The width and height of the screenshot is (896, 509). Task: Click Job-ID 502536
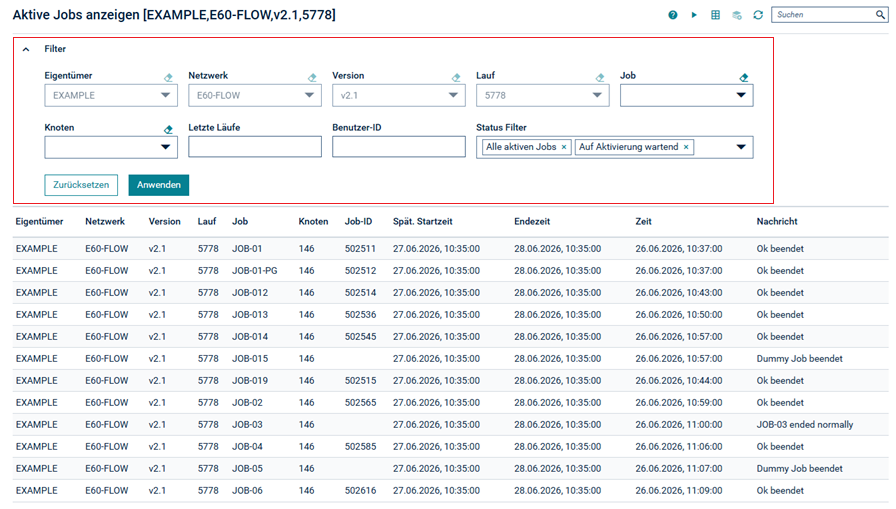(361, 315)
